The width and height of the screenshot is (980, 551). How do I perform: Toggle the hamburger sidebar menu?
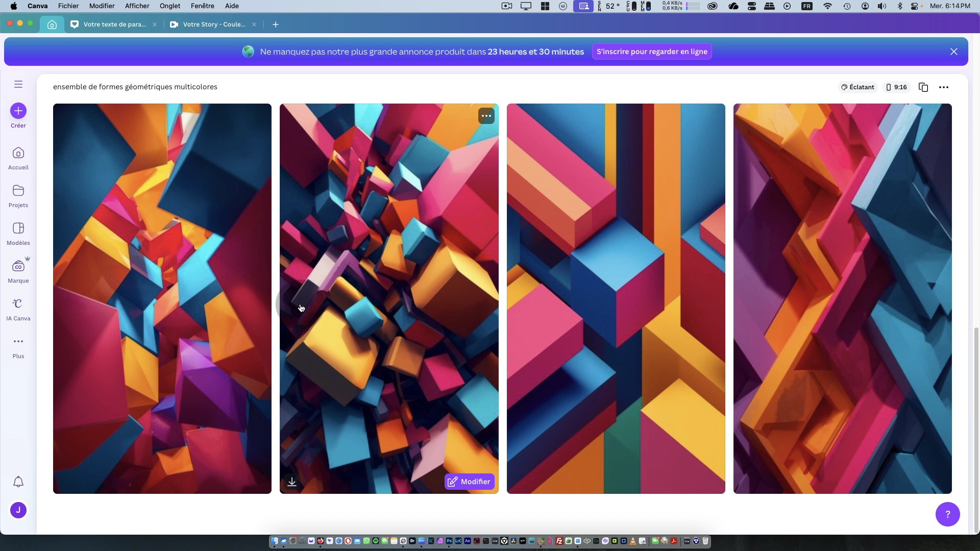18,84
